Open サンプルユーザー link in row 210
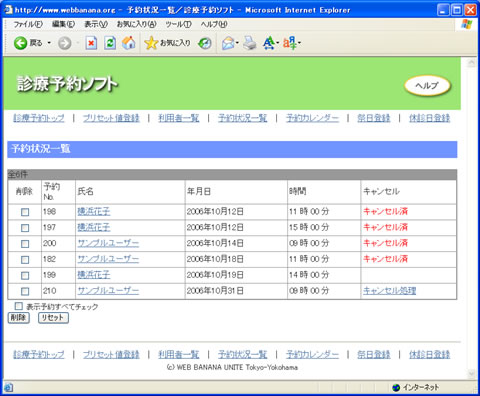Image resolution: width=480 pixels, height=396 pixels. coord(108,291)
